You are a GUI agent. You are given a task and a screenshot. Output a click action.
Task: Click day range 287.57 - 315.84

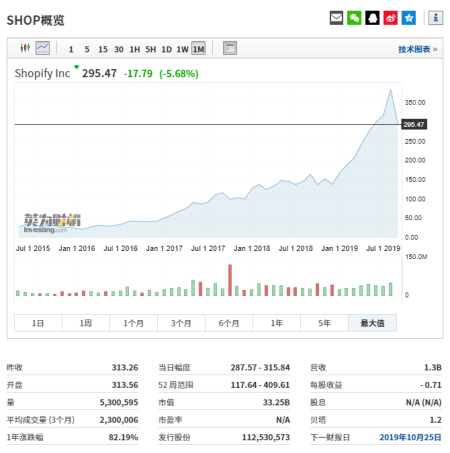pyautogui.click(x=260, y=367)
